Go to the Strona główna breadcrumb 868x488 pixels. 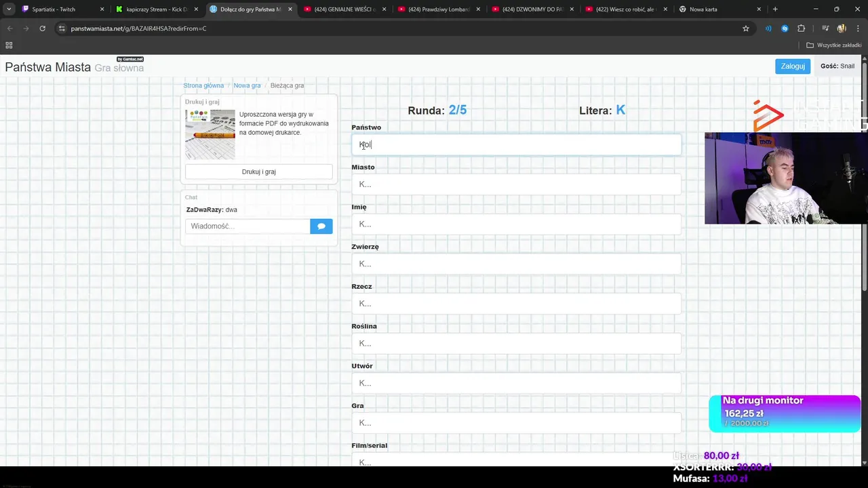(203, 85)
